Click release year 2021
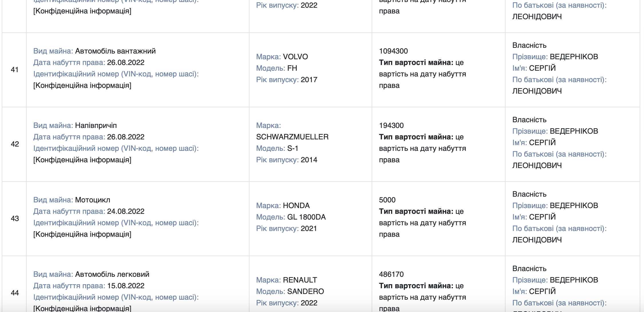644x312 pixels. point(309,228)
